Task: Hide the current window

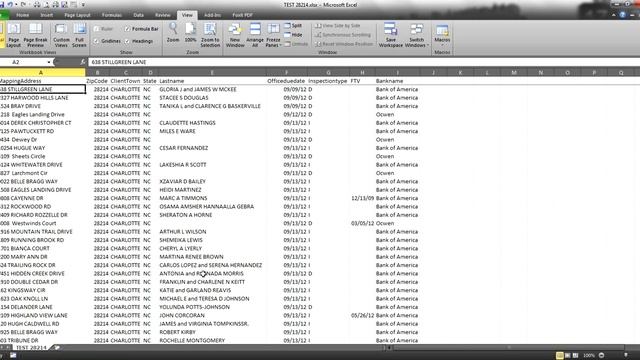Action: [293, 35]
